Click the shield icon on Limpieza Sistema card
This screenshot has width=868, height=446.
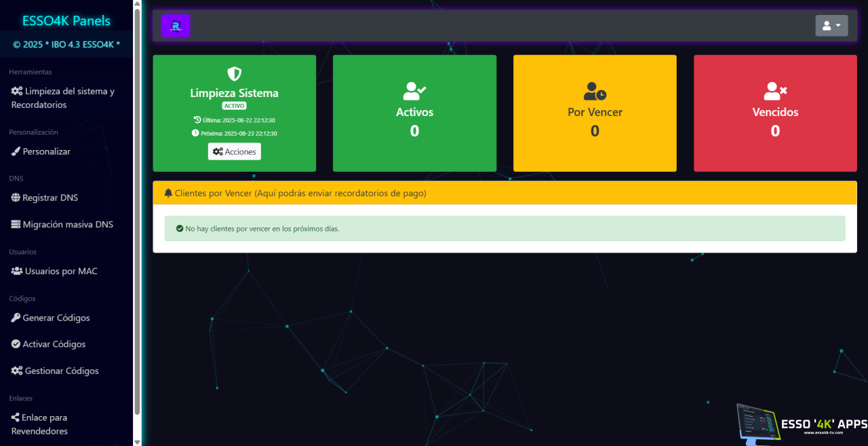click(234, 73)
